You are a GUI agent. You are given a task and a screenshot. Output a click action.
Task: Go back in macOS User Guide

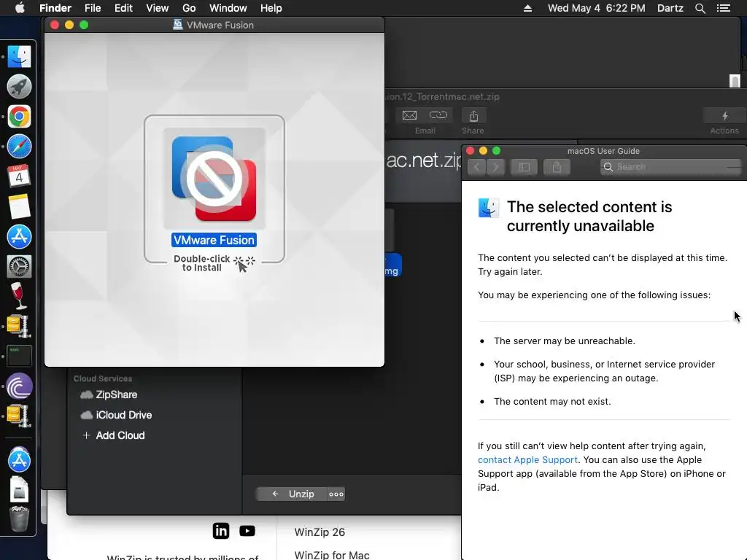pos(476,167)
